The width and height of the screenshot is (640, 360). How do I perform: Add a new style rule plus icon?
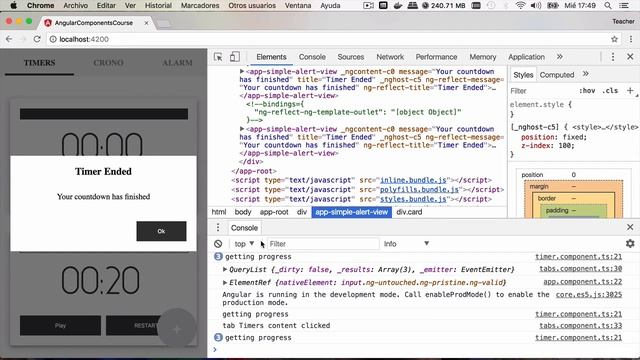[630, 91]
